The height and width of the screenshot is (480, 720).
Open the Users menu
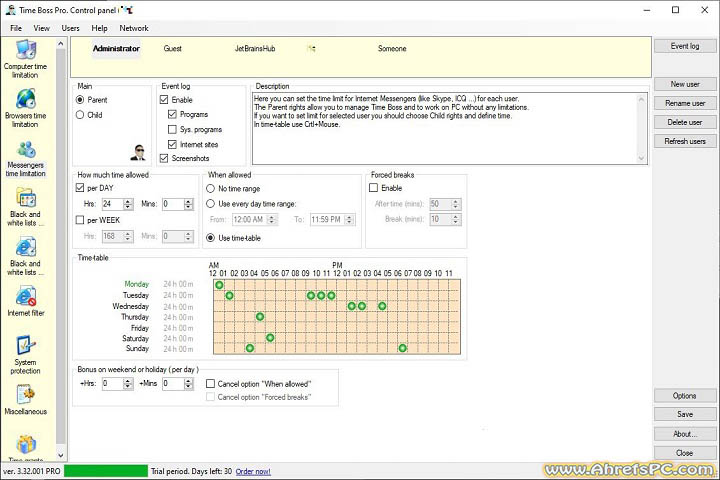click(x=70, y=28)
